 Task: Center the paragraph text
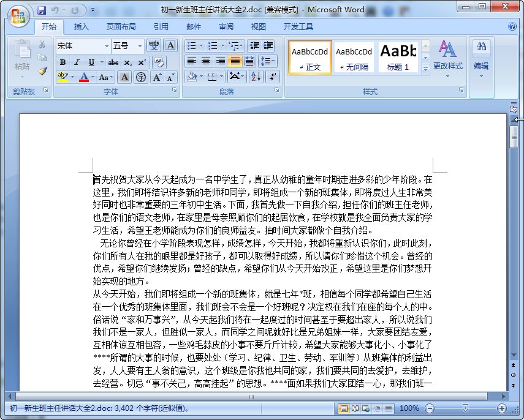tap(206, 61)
